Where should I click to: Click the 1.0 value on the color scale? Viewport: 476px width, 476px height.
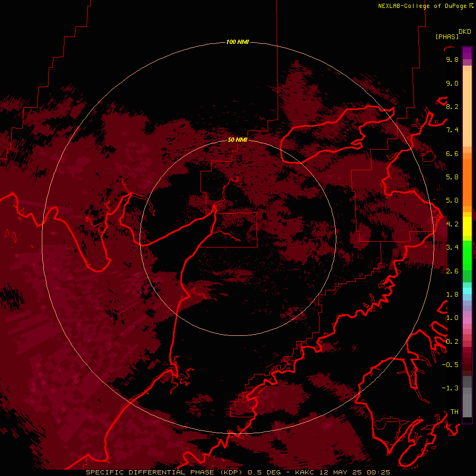[452, 318]
